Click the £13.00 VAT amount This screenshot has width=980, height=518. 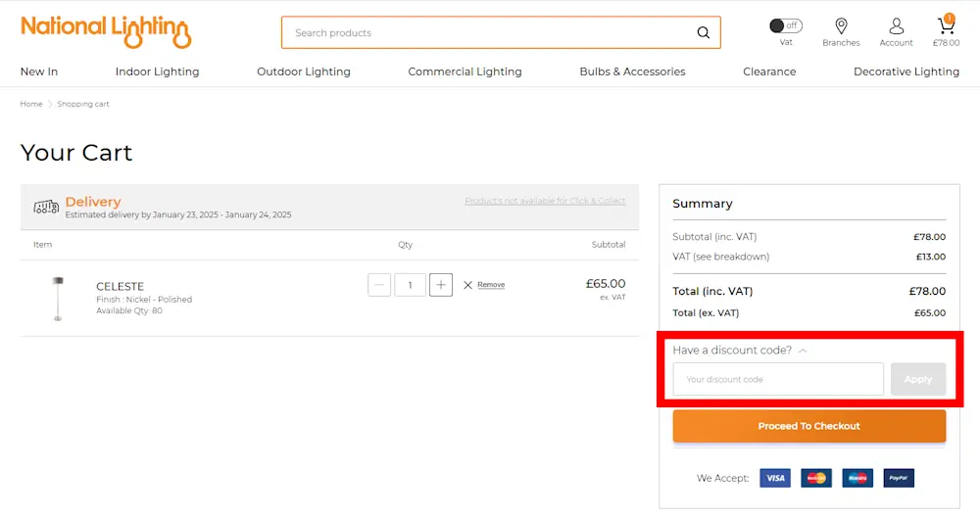coord(931,257)
